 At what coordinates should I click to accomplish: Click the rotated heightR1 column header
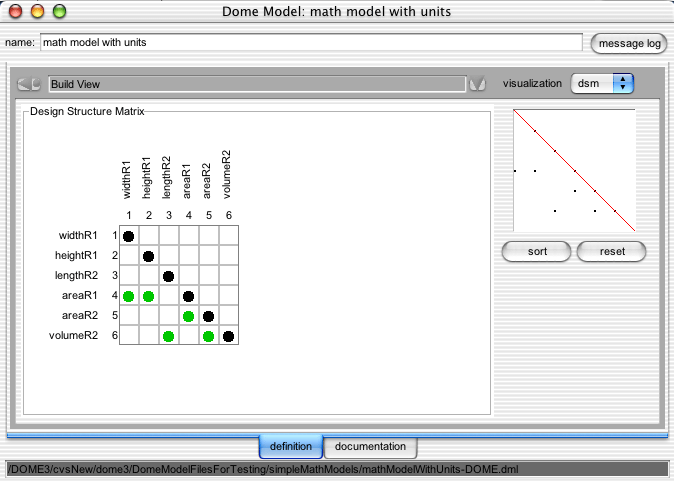click(146, 178)
